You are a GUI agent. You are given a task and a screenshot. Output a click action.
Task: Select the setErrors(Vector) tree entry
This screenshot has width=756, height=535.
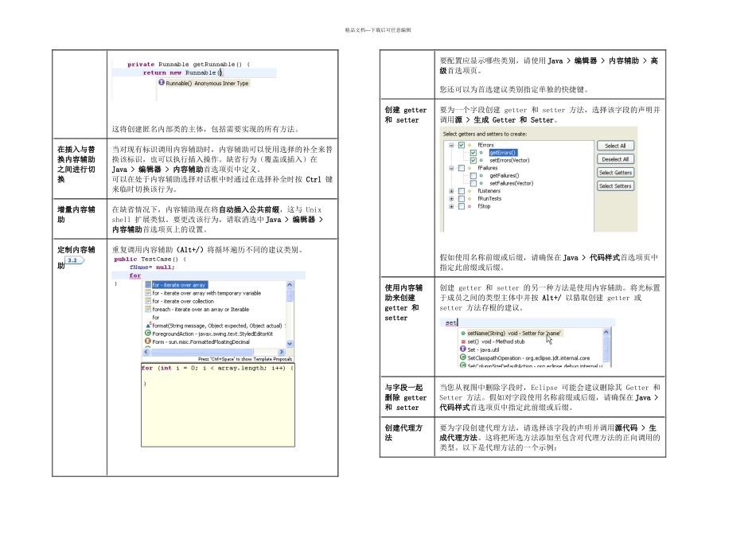509,161
